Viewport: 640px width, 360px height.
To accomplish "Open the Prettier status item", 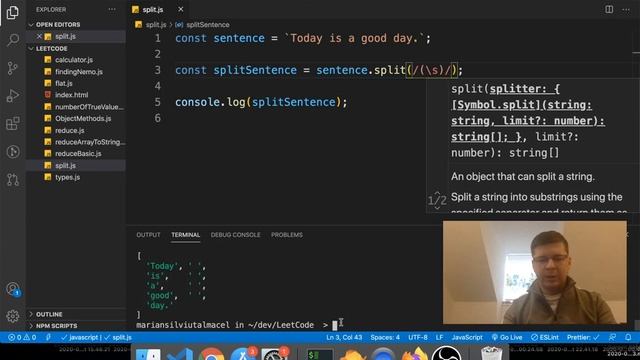I will point(583,338).
